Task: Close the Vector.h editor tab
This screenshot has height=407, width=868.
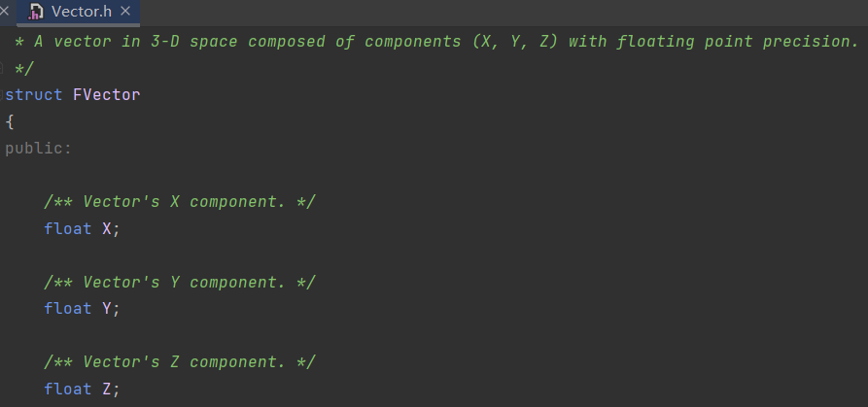Action: pyautogui.click(x=123, y=13)
